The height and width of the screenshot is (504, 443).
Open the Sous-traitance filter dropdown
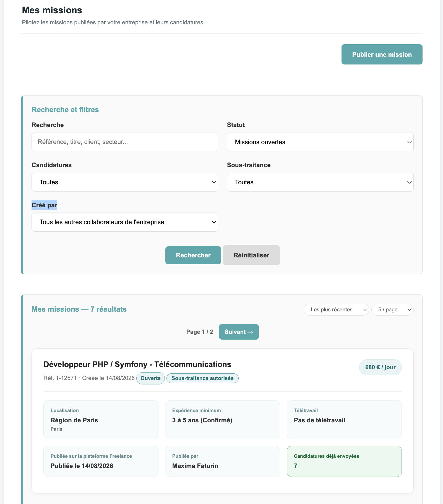pyautogui.click(x=320, y=182)
